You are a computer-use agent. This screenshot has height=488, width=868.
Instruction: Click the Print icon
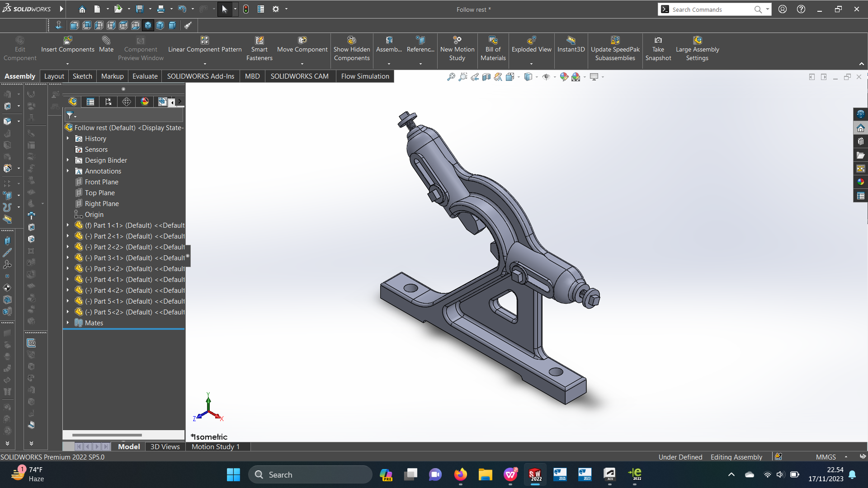pyautogui.click(x=160, y=9)
